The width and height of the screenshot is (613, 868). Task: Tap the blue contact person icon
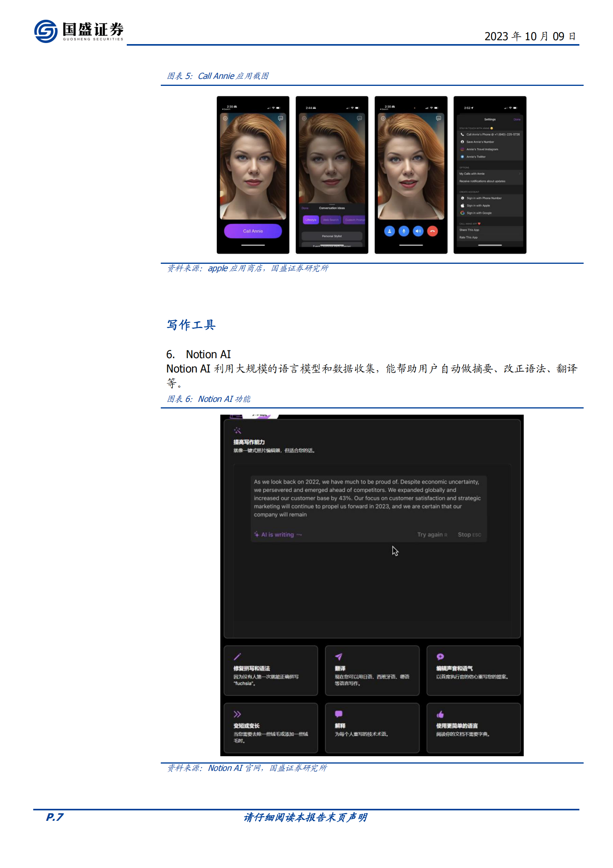389,231
